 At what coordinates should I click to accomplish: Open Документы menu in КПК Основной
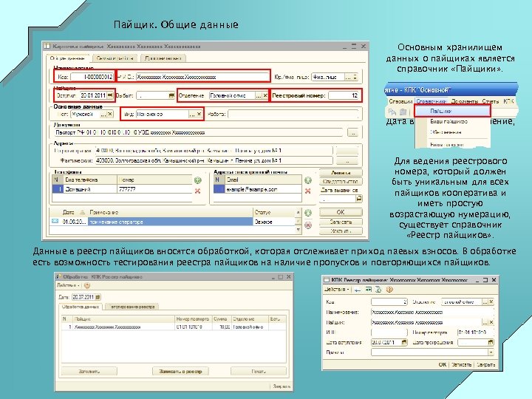[x=465, y=101]
